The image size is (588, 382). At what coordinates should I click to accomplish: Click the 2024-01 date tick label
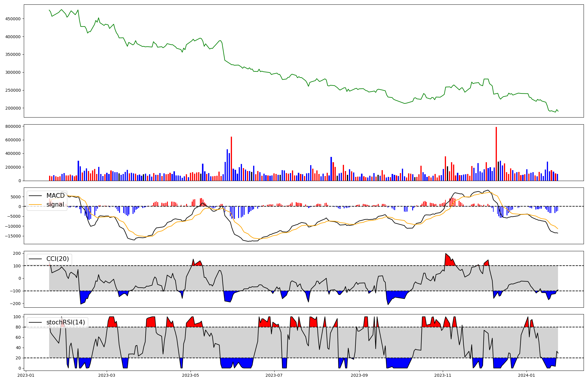pos(527,375)
